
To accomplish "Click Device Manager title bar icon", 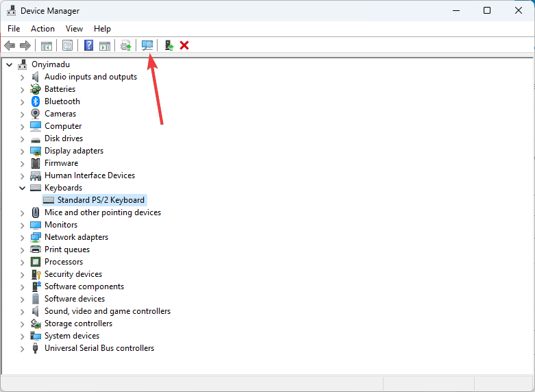I will pyautogui.click(x=11, y=10).
